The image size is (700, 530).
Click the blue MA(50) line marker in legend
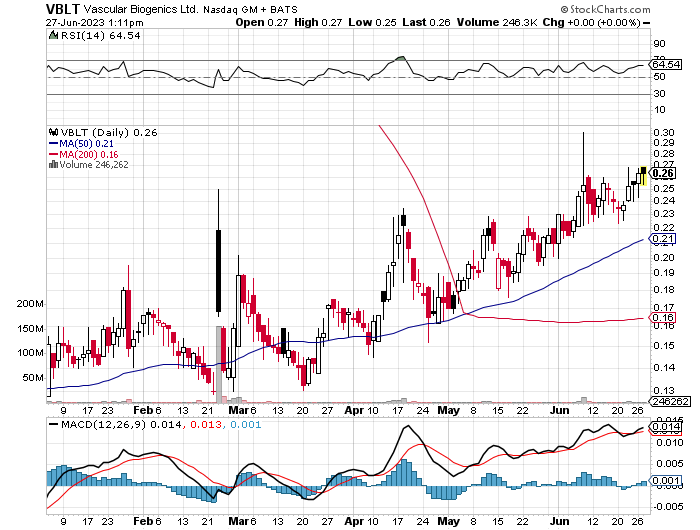pos(54,143)
